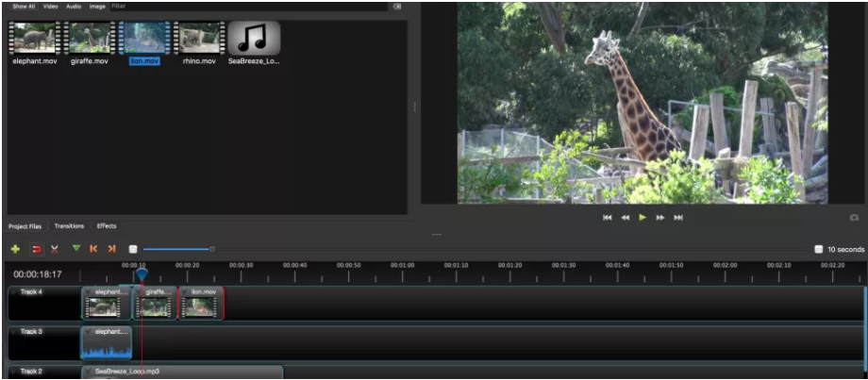
Task: Click the timeline zoom slider handle
Action: point(212,250)
